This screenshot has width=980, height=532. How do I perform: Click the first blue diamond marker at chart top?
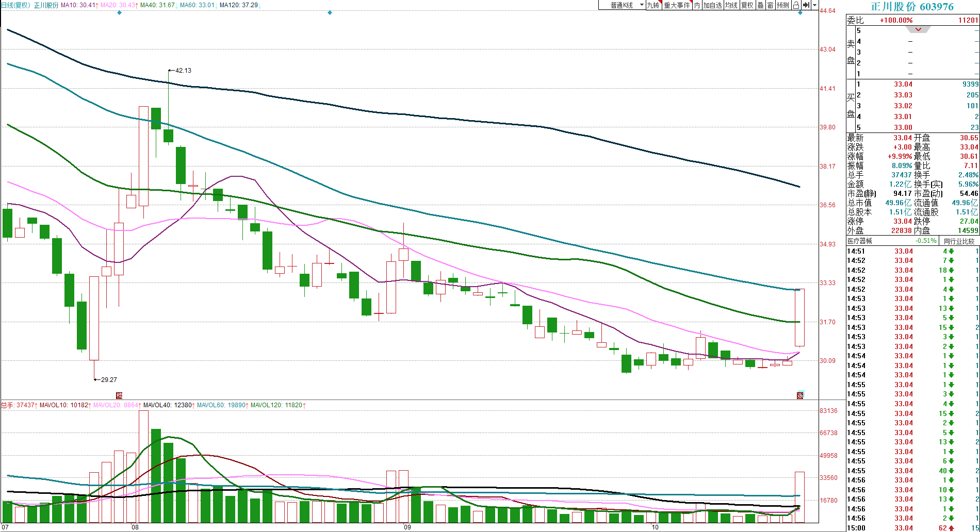pyautogui.click(x=120, y=13)
